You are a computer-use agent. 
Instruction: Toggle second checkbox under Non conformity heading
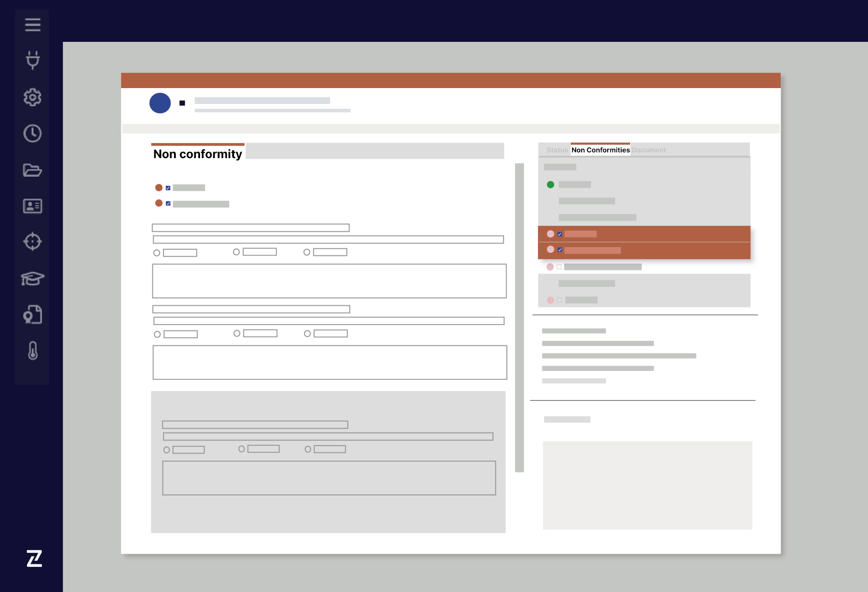(x=168, y=203)
